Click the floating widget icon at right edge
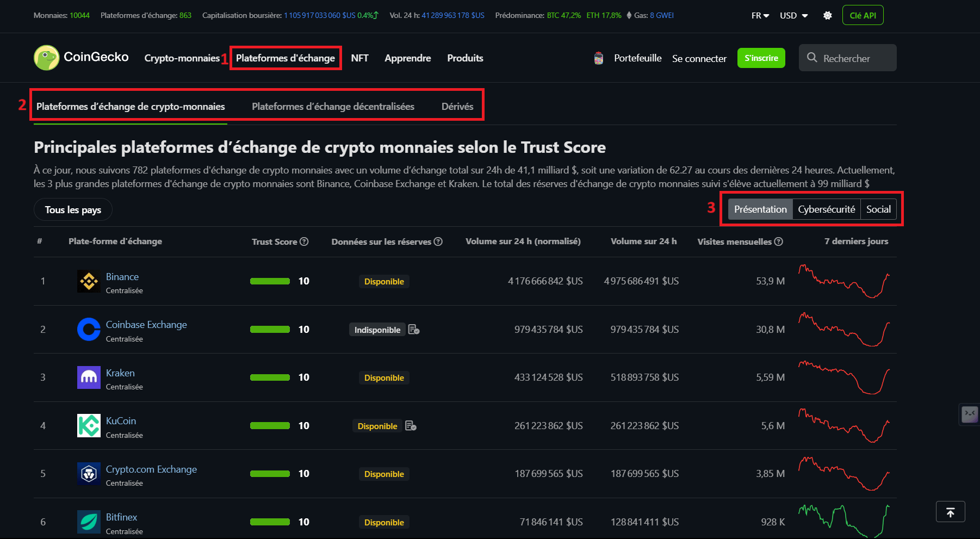980x539 pixels. 970,414
